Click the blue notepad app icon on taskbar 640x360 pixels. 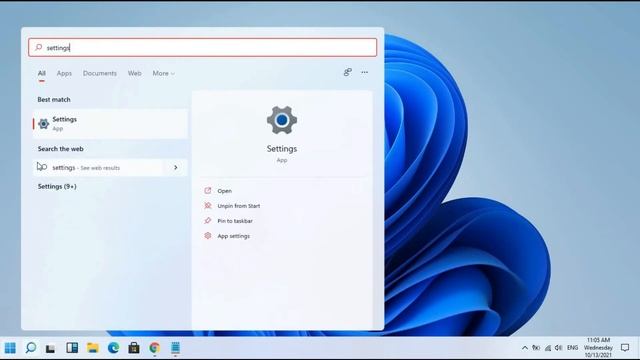tap(176, 348)
